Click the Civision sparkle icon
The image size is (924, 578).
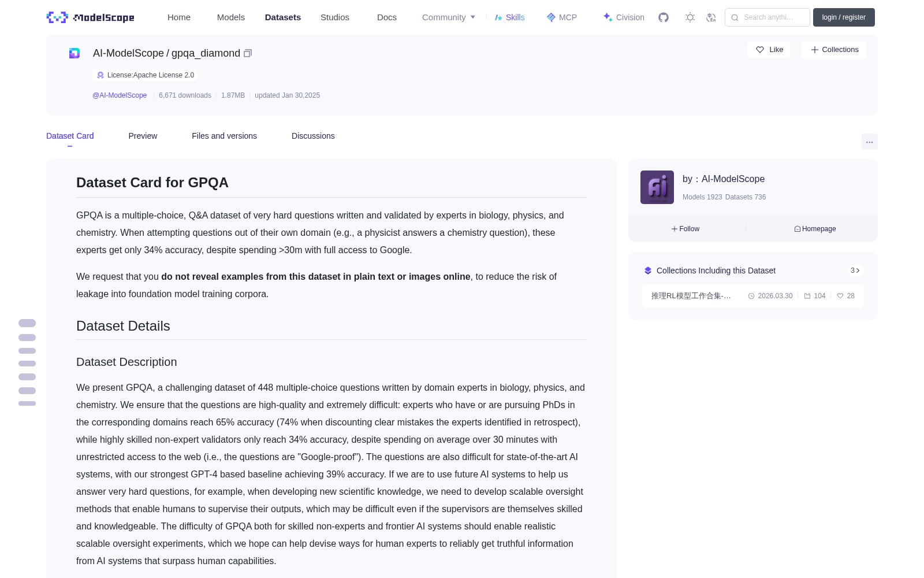(608, 17)
